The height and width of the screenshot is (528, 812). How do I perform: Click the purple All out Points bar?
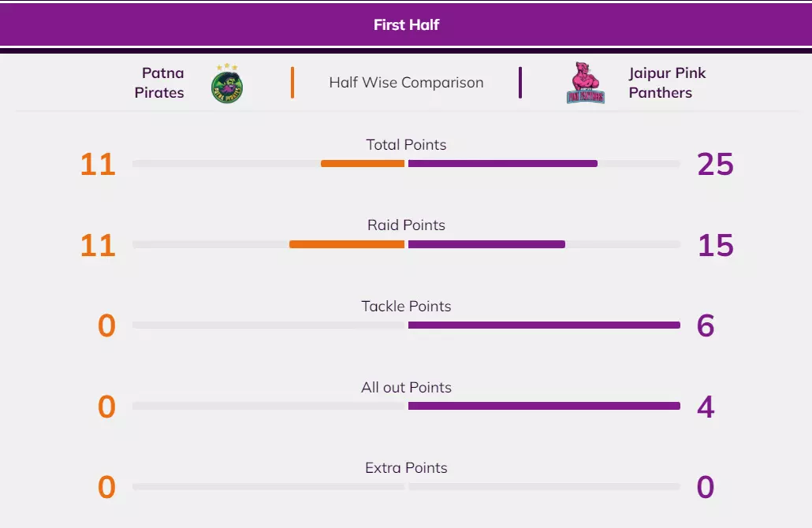click(x=544, y=406)
